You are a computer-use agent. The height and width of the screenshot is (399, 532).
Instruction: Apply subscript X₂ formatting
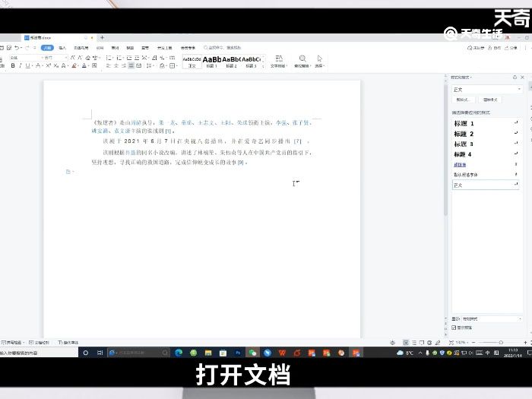point(56,65)
